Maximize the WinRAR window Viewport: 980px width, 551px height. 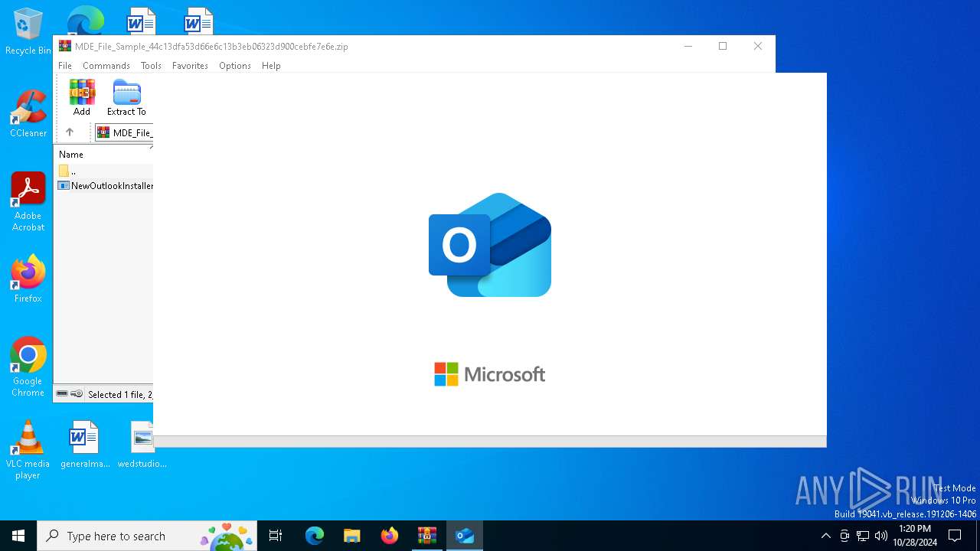pos(723,46)
